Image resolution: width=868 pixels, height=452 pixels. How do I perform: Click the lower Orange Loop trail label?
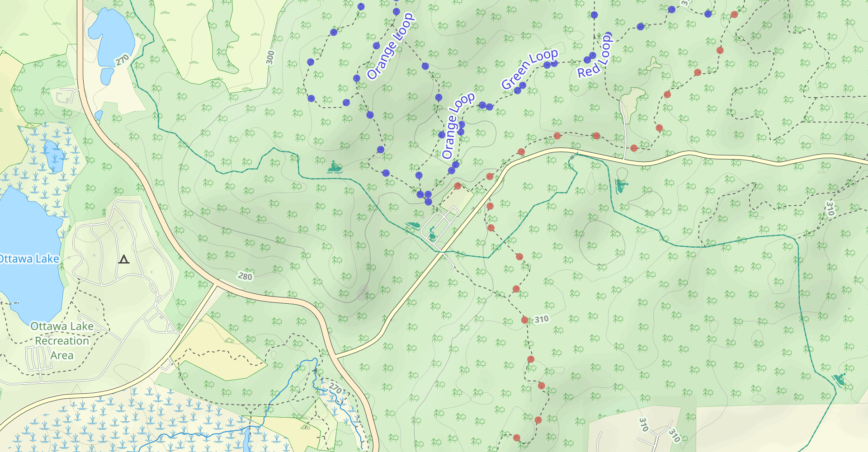(x=458, y=126)
